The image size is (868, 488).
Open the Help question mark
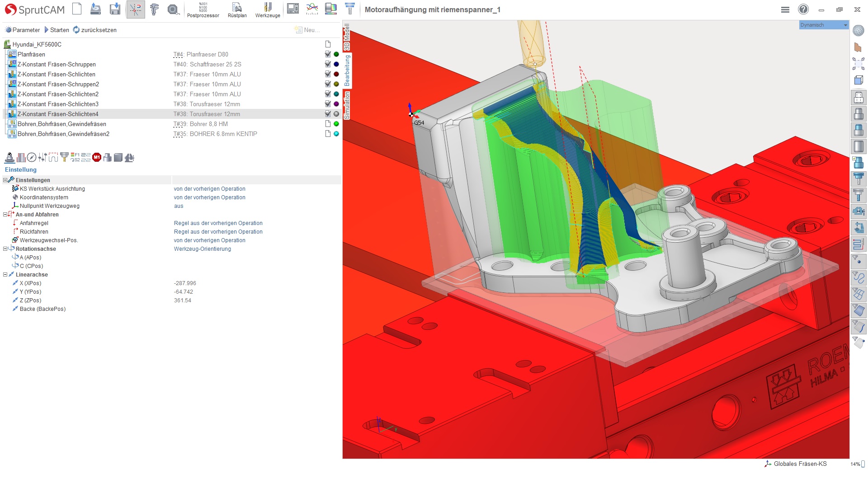pyautogui.click(x=803, y=9)
